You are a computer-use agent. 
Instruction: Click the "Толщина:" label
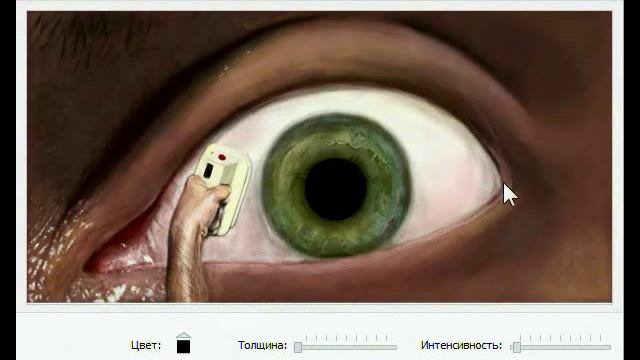coord(262,345)
